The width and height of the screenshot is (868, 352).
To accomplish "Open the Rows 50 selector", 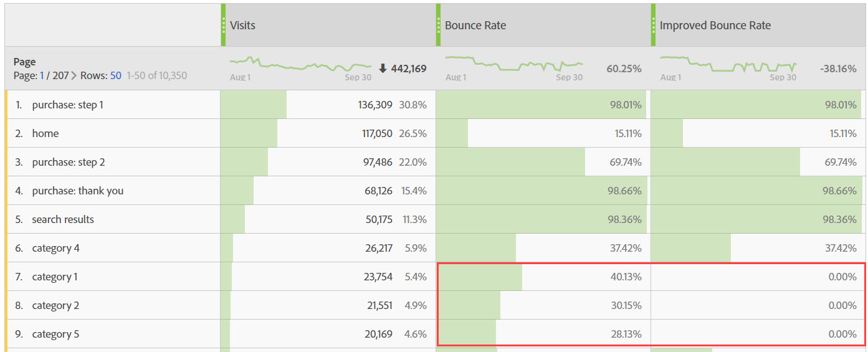I will (x=116, y=76).
